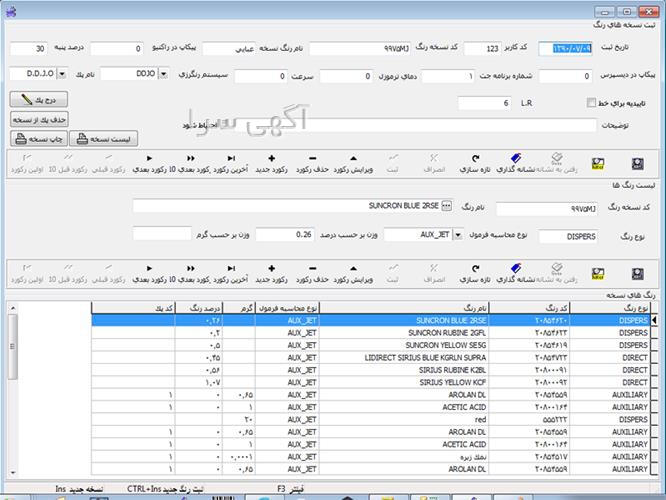Click درصد پنبه field showing 30
666x500 pixels.
click(x=28, y=48)
